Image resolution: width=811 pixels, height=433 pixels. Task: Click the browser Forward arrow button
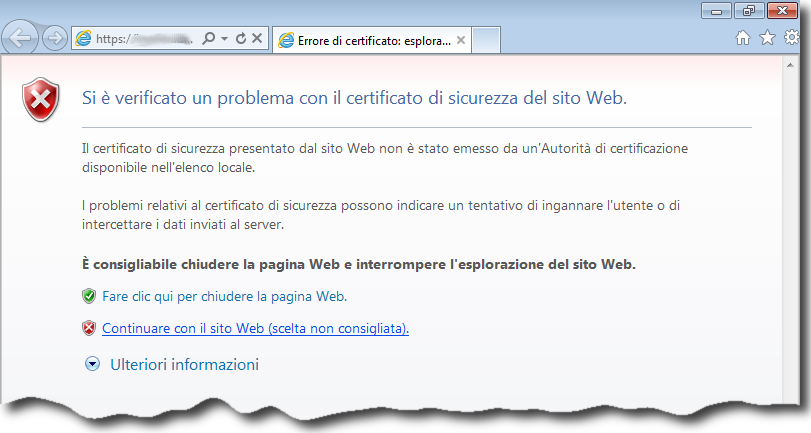coord(55,39)
